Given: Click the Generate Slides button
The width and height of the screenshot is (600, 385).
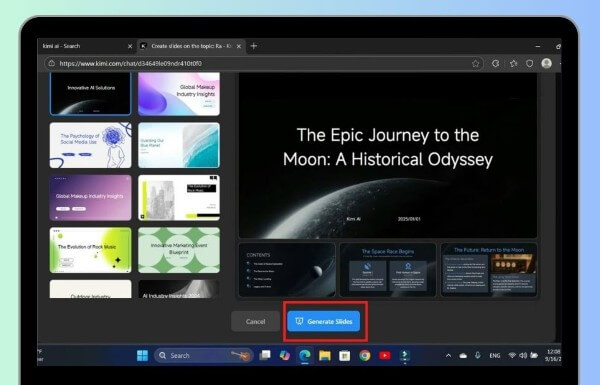Looking at the screenshot, I should click(324, 321).
